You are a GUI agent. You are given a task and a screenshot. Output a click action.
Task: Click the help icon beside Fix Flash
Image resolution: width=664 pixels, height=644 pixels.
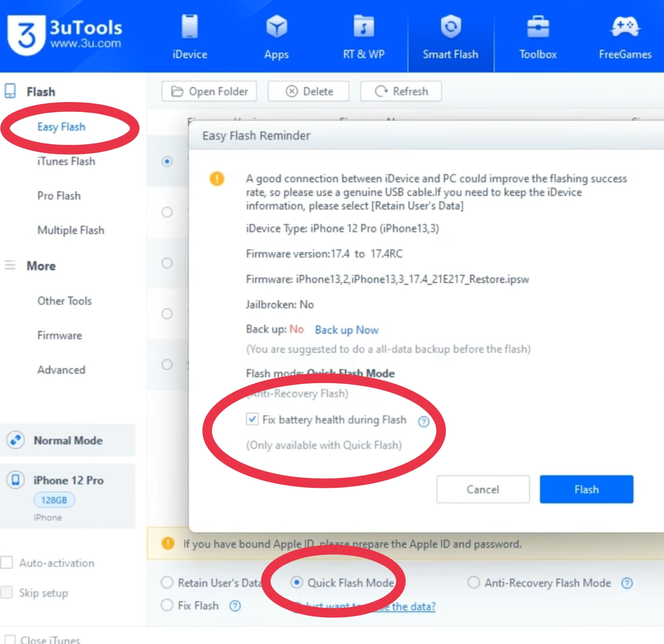click(235, 606)
